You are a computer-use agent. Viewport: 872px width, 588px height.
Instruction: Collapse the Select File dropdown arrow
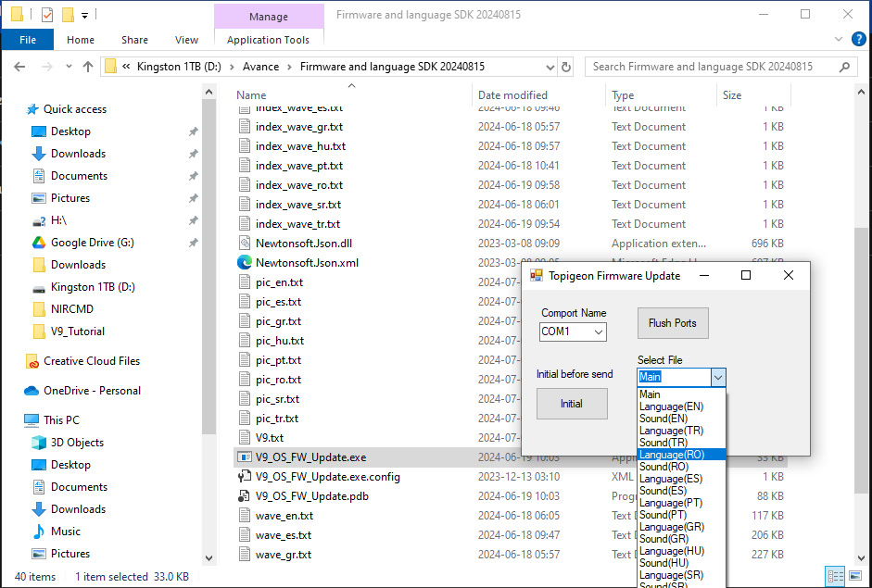[x=718, y=378]
